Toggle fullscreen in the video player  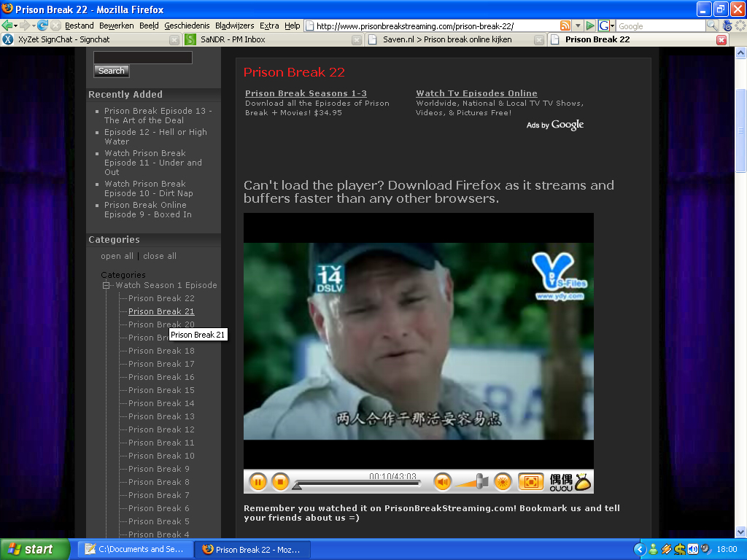(x=531, y=483)
